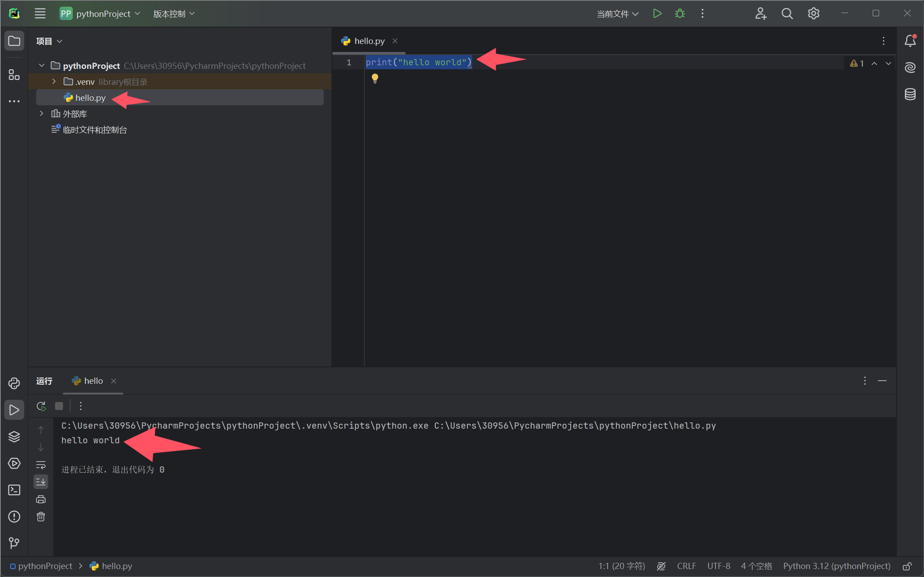Open the Git version control tool window
This screenshot has width=924, height=577.
pyautogui.click(x=14, y=543)
